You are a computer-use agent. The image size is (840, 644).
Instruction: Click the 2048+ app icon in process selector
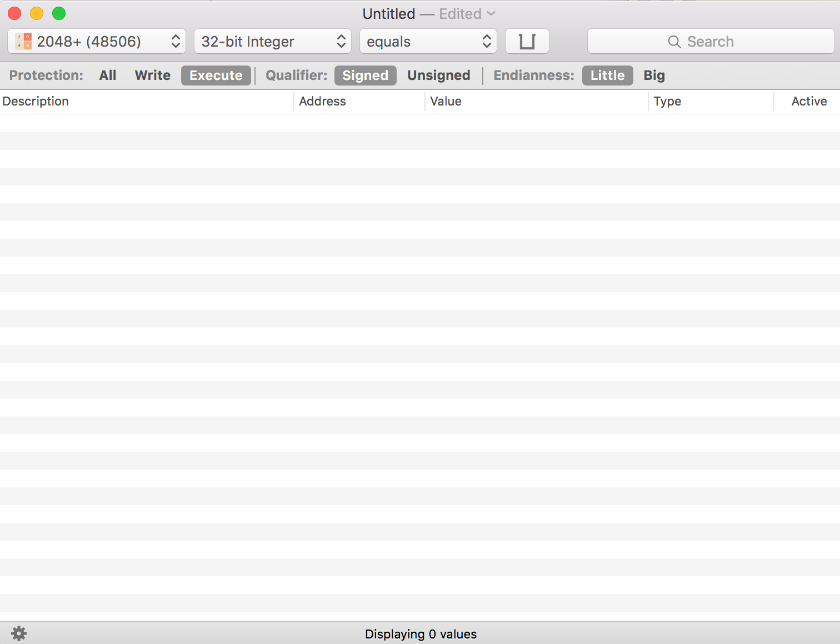(23, 42)
